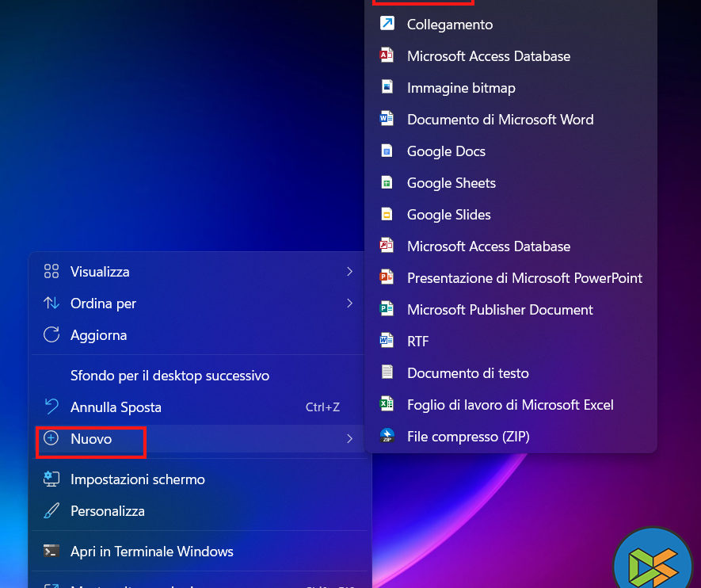This screenshot has height=588, width=701.
Task: Click the Personalizza paintbrush icon
Action: (x=51, y=511)
